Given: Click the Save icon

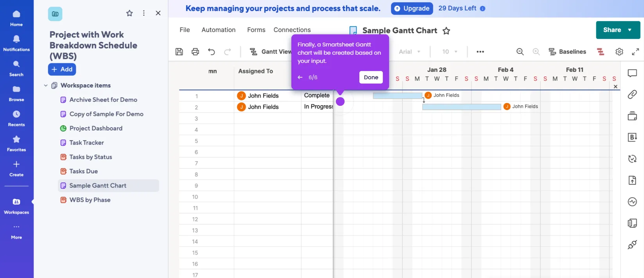Looking at the screenshot, I should coord(179,52).
